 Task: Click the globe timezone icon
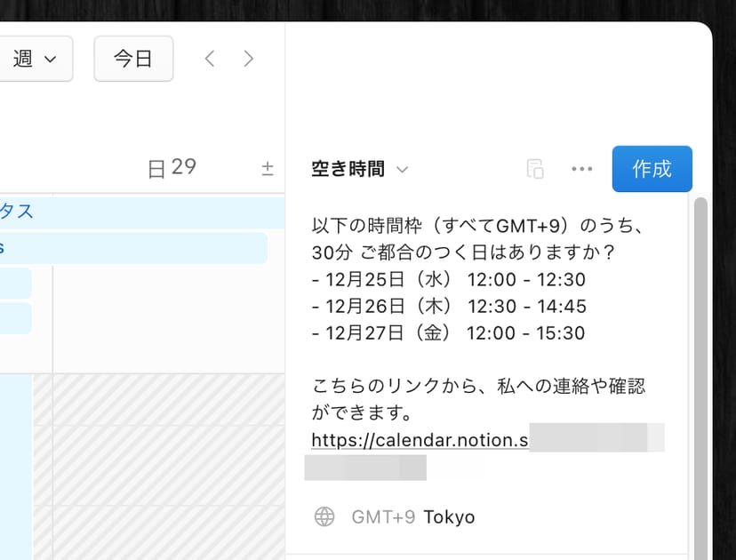tap(324, 516)
